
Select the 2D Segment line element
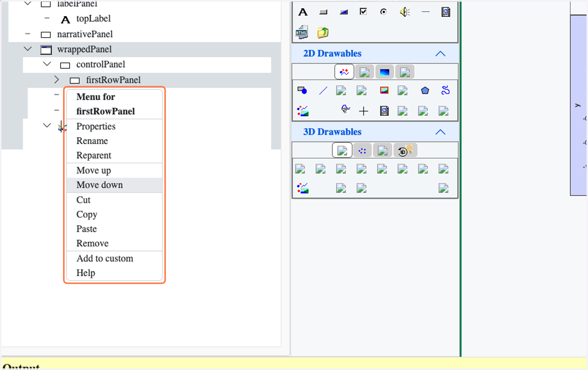coord(323,90)
